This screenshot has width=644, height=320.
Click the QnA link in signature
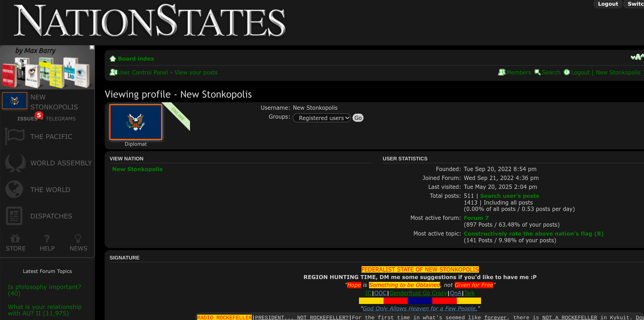pyautogui.click(x=456, y=293)
